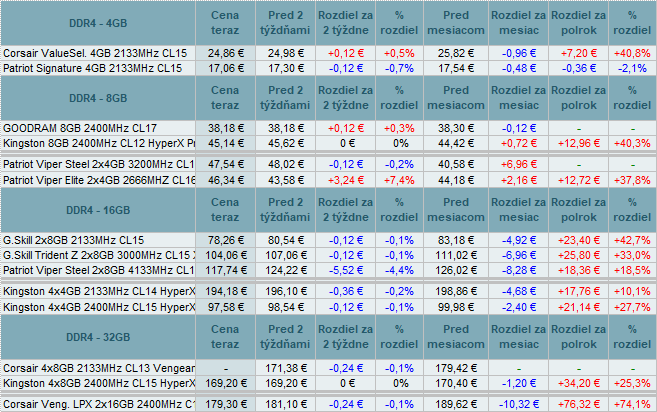Click Patriot Viper Steel 2x8GB 4133MHz row name

coord(98,270)
